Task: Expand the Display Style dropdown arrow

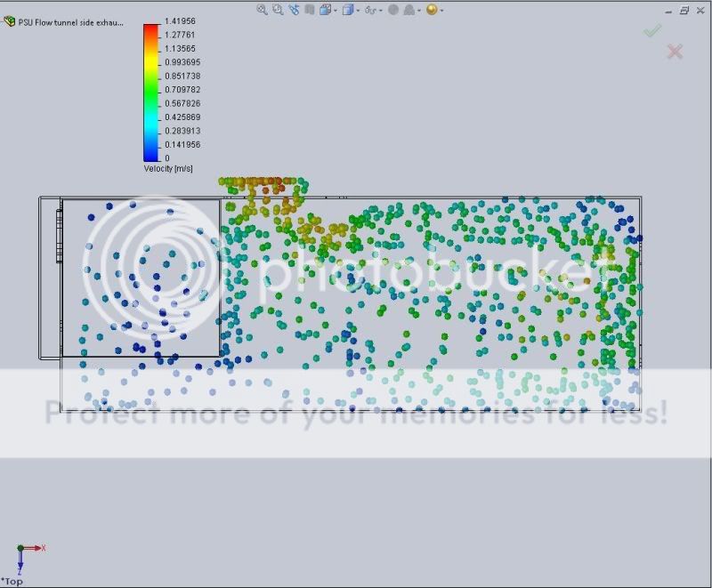Action: pyautogui.click(x=357, y=11)
